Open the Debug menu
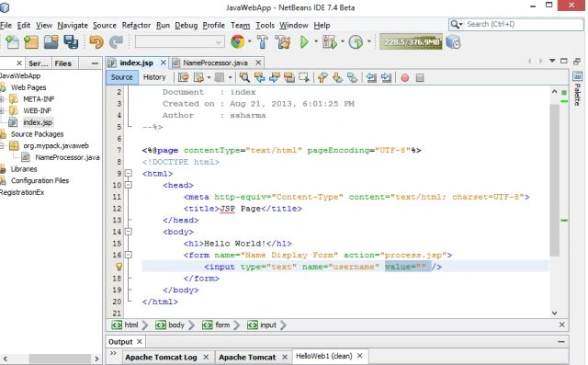The image size is (588, 365). 186,25
